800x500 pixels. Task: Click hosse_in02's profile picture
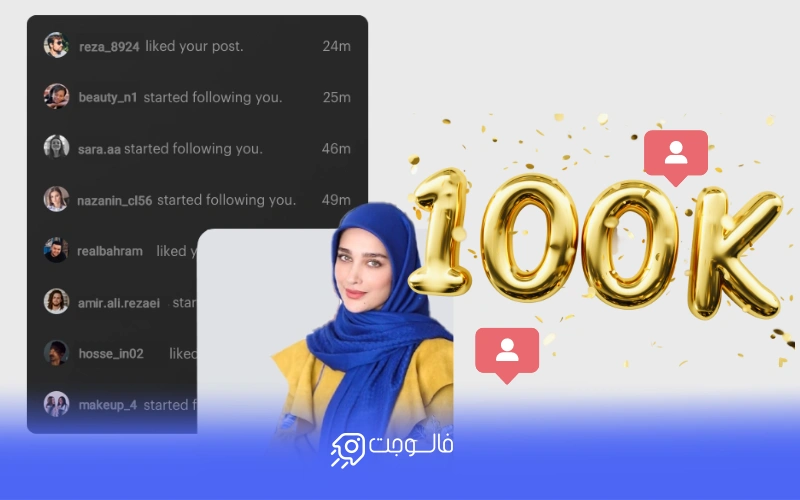click(56, 353)
